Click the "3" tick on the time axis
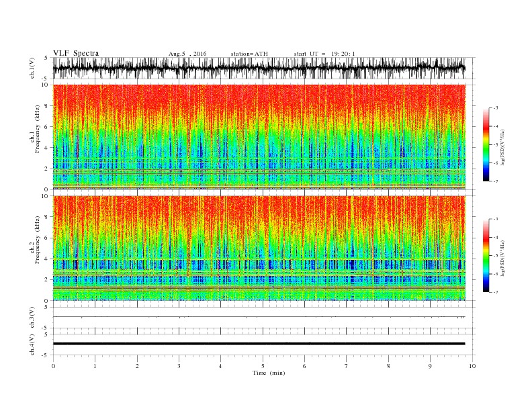532x411 pixels. [x=179, y=366]
